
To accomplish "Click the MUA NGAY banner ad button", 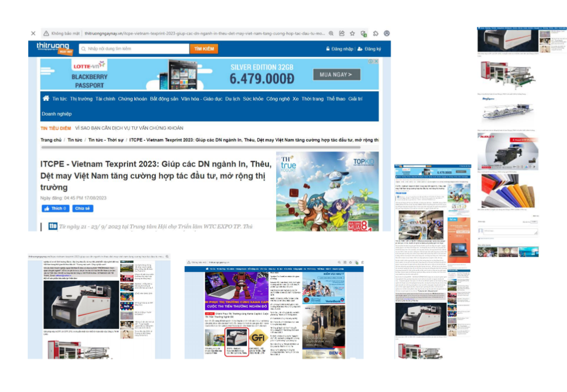I will click(x=336, y=75).
